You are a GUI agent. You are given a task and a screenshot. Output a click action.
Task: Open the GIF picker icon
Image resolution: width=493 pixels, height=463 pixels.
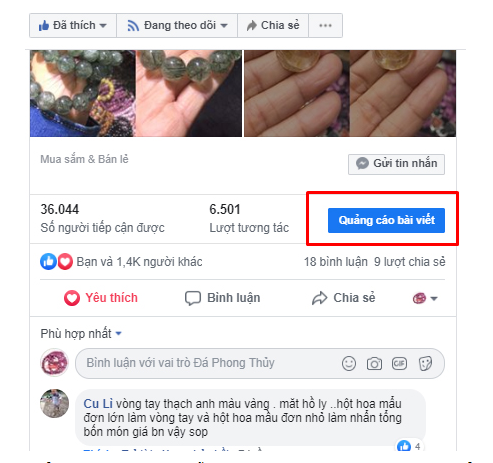(x=399, y=363)
